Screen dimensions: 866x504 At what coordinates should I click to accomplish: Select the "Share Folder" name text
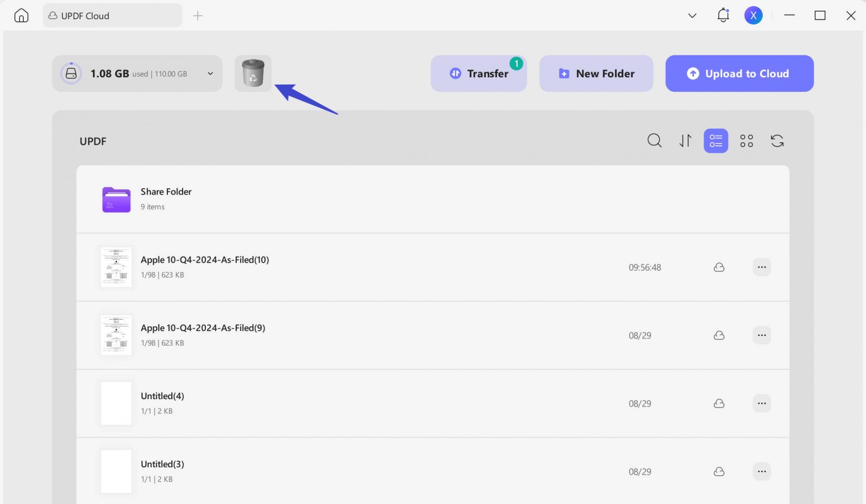(x=166, y=192)
